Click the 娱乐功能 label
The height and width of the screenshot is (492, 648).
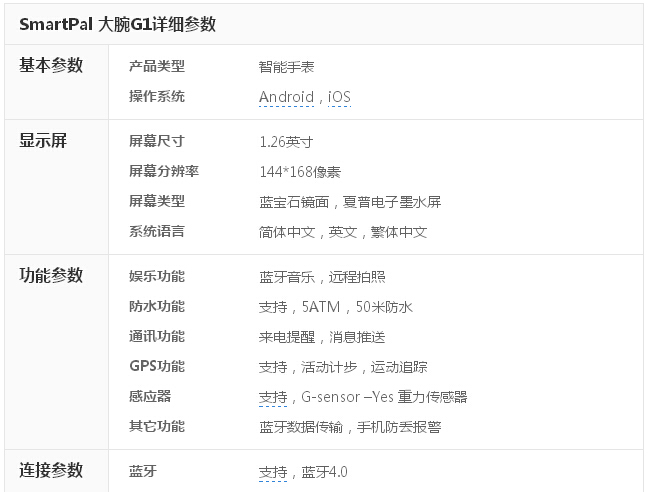157,276
